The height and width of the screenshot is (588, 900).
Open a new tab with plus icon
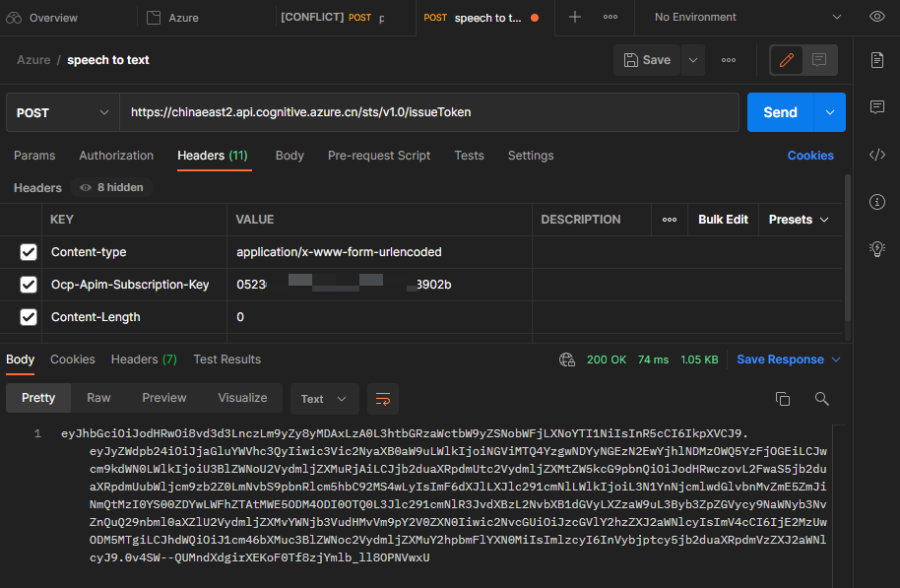pos(574,17)
